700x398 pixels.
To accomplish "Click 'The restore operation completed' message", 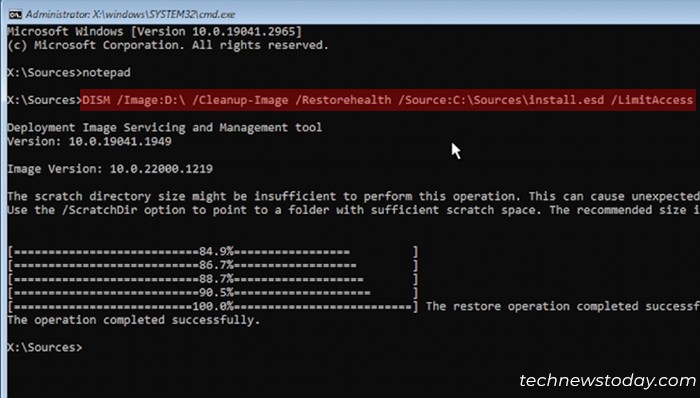I will click(562, 307).
